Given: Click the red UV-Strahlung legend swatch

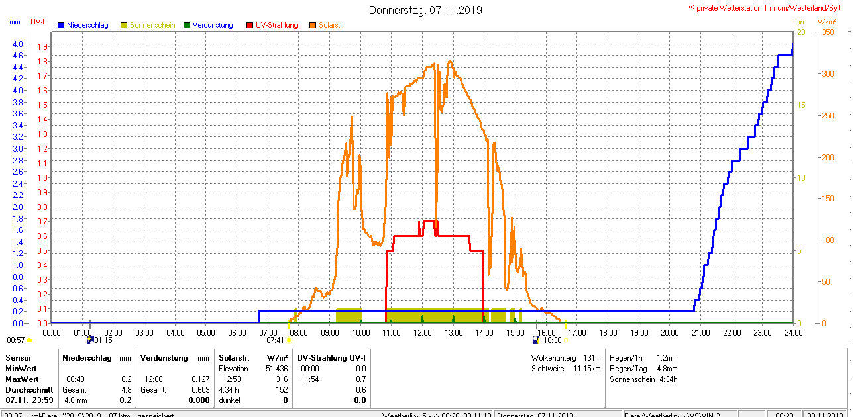Looking at the screenshot, I should click(x=250, y=25).
